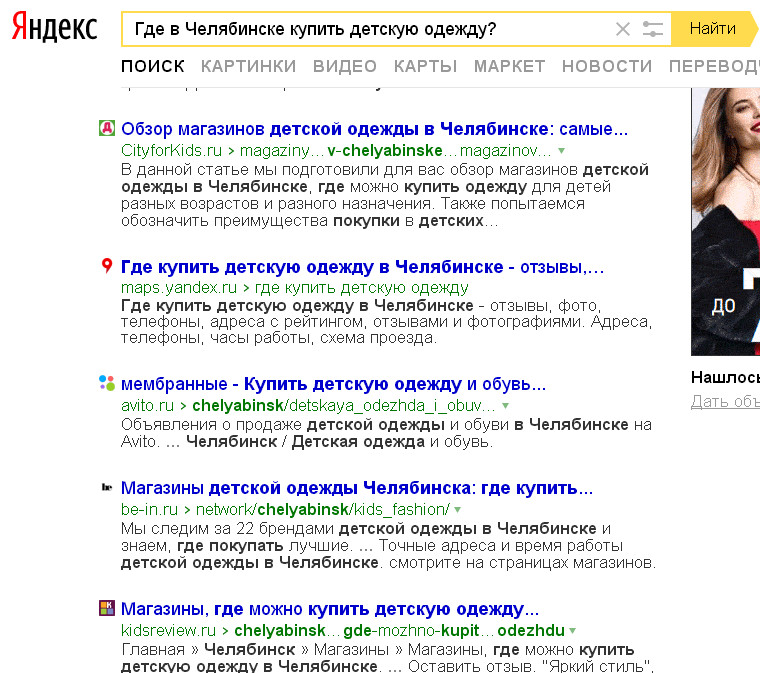The height and width of the screenshot is (673, 760).
Task: Click the red map pin favicon
Action: [107, 266]
